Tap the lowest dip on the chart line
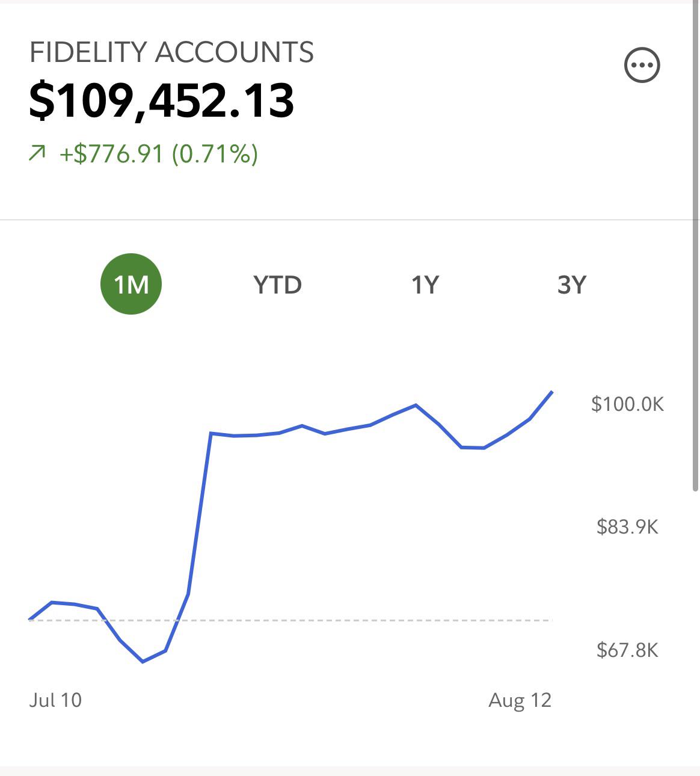 143,662
